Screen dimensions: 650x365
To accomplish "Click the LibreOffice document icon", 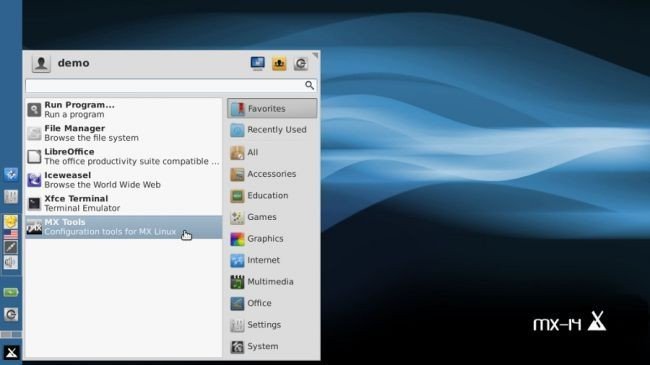I will [34, 157].
